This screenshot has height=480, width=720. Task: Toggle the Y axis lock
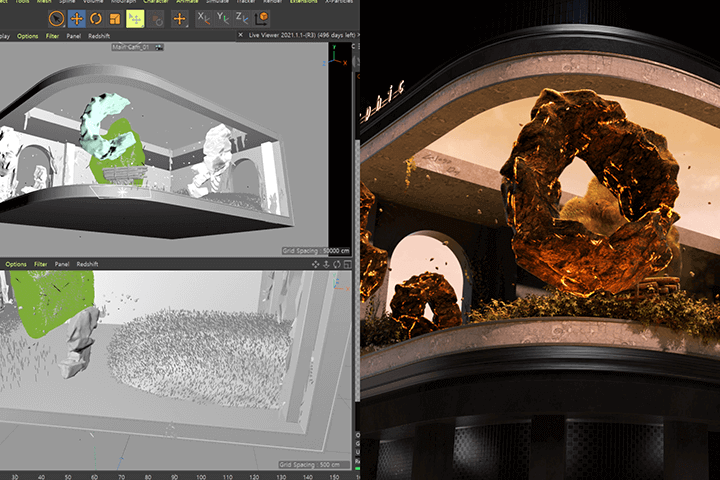click(x=225, y=18)
